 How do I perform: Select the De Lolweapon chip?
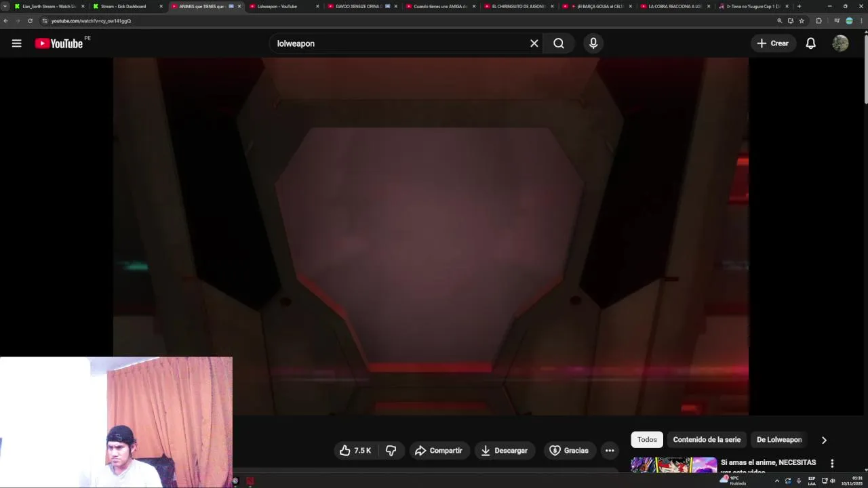coord(779,440)
